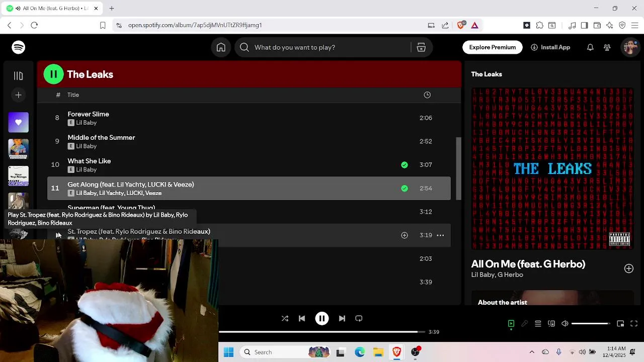Seek on the playback progress bar
Screen dimensions: 644x362
coord(322,332)
